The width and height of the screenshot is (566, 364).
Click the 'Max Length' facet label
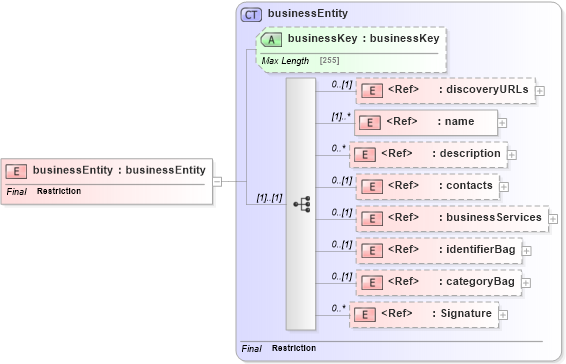coord(285,61)
